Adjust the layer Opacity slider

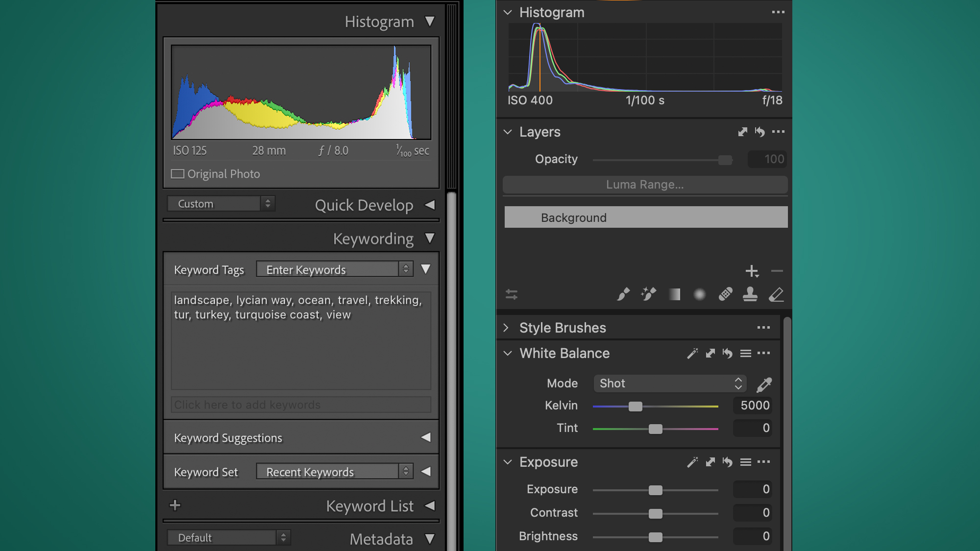pyautogui.click(x=725, y=160)
